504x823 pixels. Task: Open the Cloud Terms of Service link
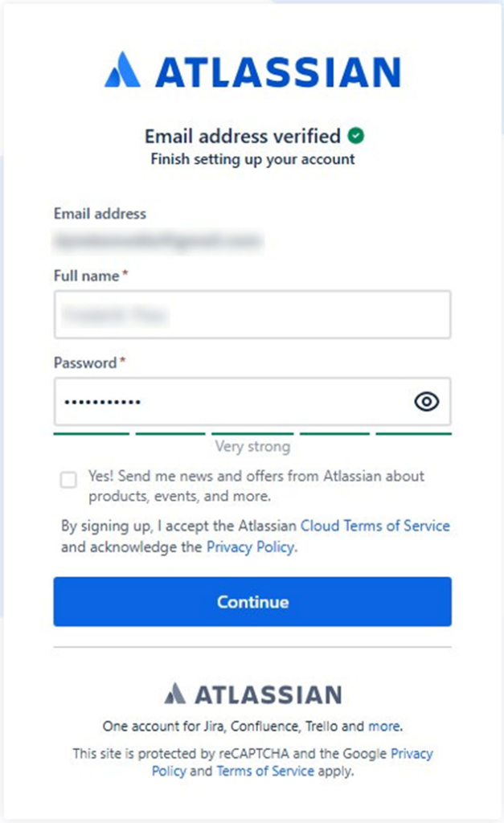pyautogui.click(x=375, y=526)
